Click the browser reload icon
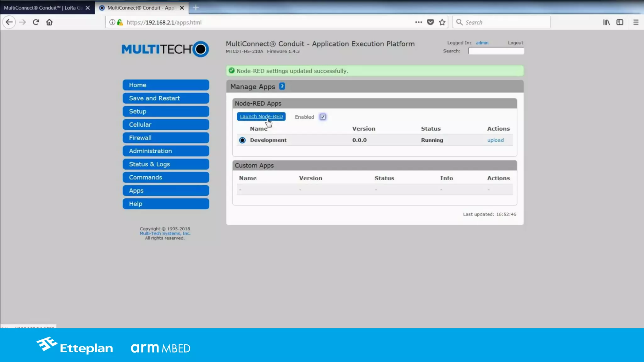 coord(36,22)
